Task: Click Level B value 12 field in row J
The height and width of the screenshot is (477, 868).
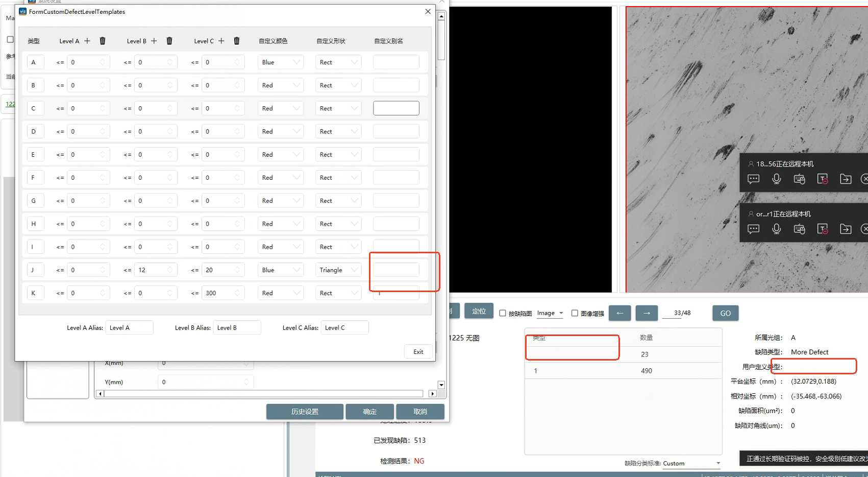Action: tap(156, 270)
